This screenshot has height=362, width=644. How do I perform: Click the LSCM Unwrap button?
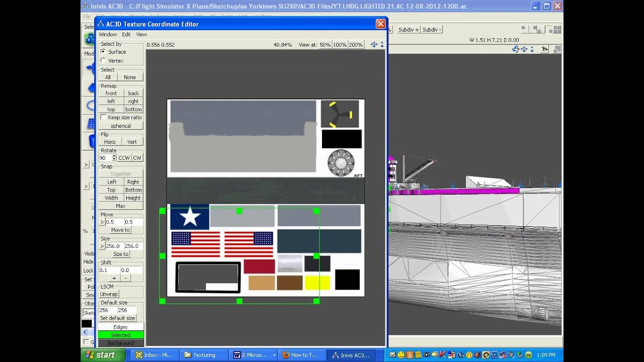click(109, 295)
